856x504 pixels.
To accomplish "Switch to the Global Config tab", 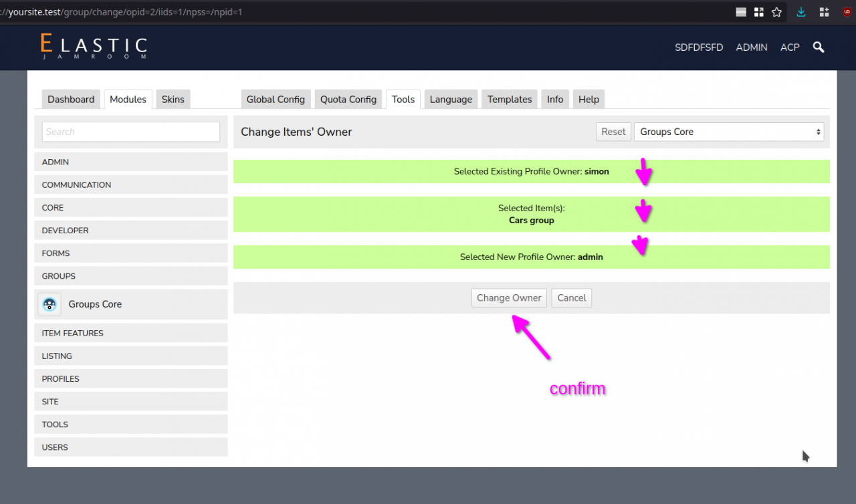I will 276,99.
